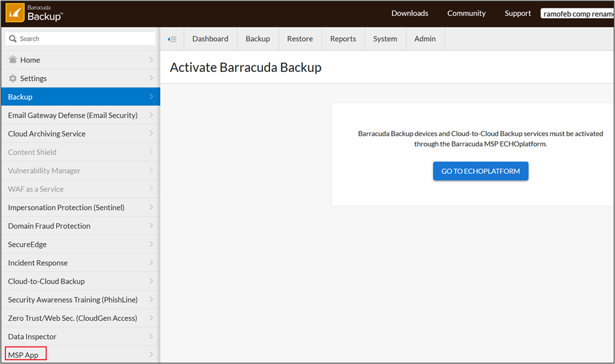This screenshot has width=615, height=364.
Task: Click the Barracuda Backup logo
Action: (34, 13)
